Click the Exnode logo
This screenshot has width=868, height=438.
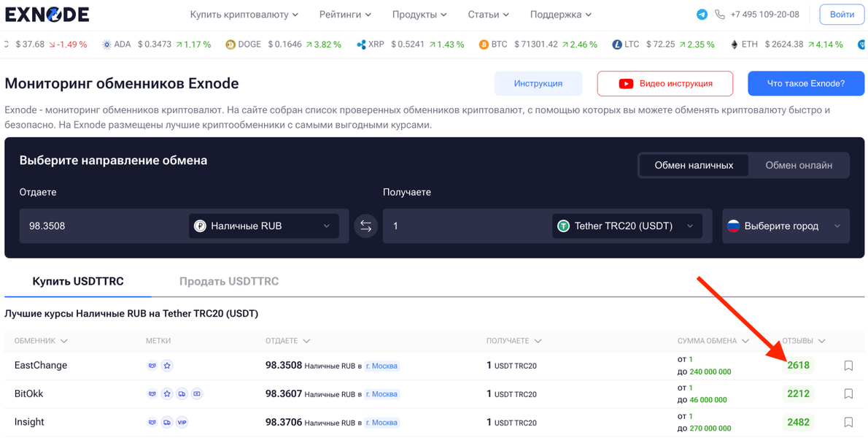click(x=47, y=15)
